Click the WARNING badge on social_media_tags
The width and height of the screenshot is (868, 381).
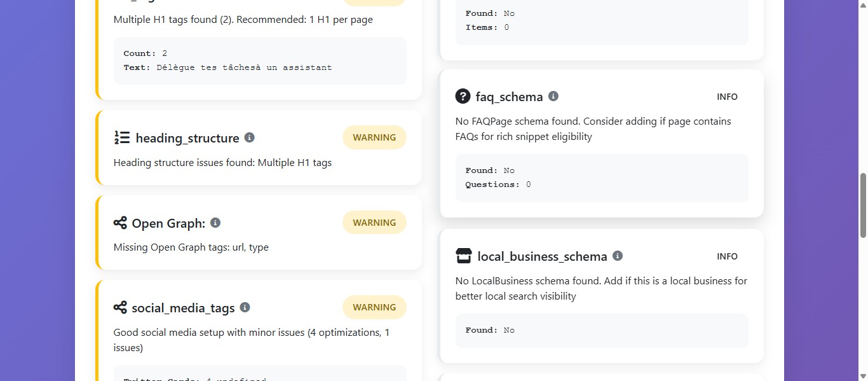pyautogui.click(x=374, y=307)
